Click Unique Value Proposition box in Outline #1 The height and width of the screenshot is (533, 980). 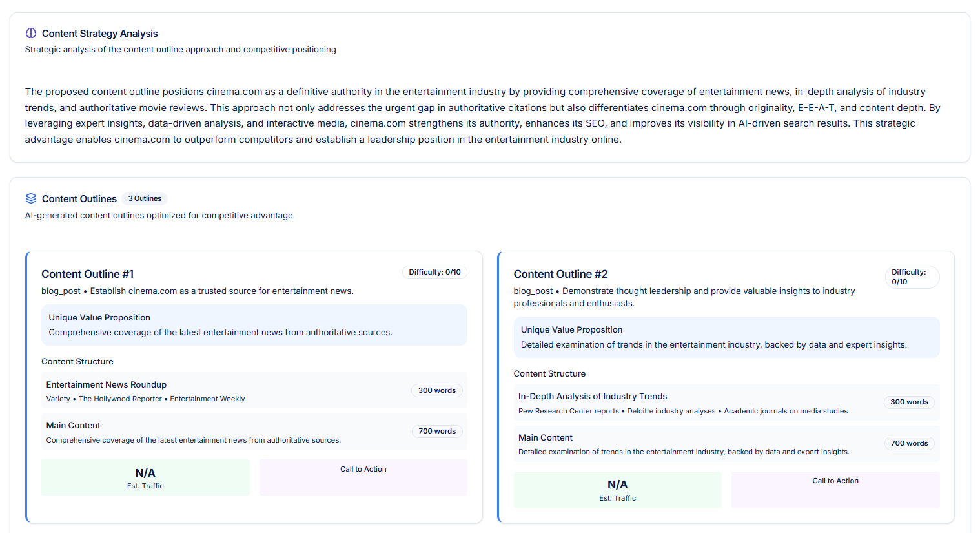pyautogui.click(x=254, y=325)
